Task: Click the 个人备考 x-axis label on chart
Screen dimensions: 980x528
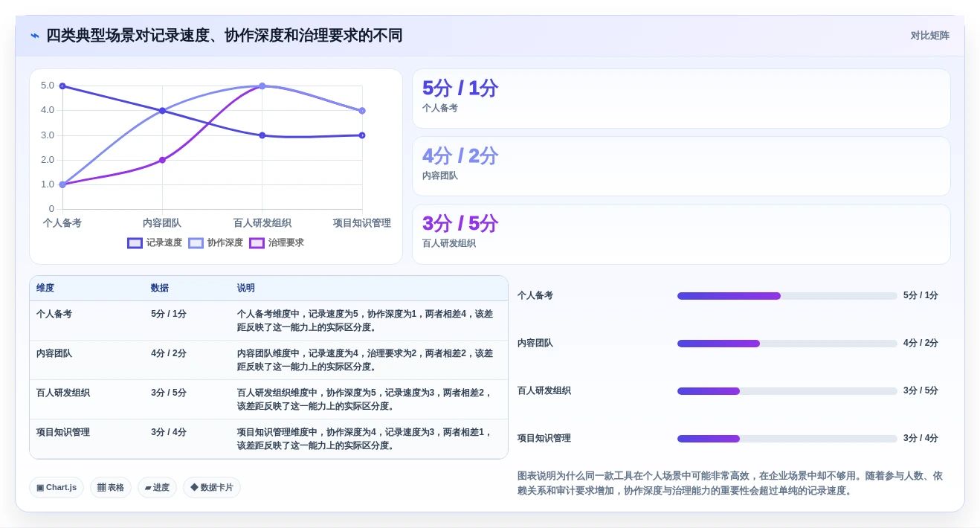Action: coord(62,223)
